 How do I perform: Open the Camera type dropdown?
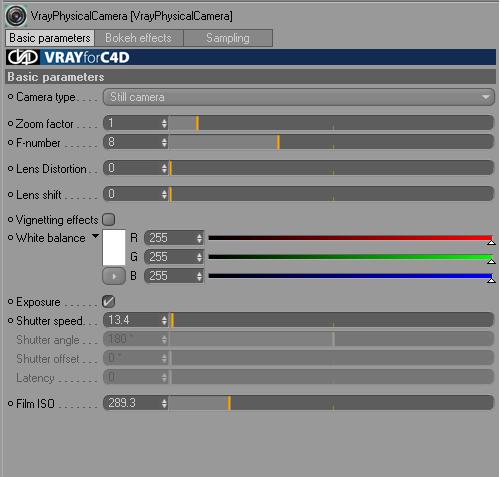[299, 97]
